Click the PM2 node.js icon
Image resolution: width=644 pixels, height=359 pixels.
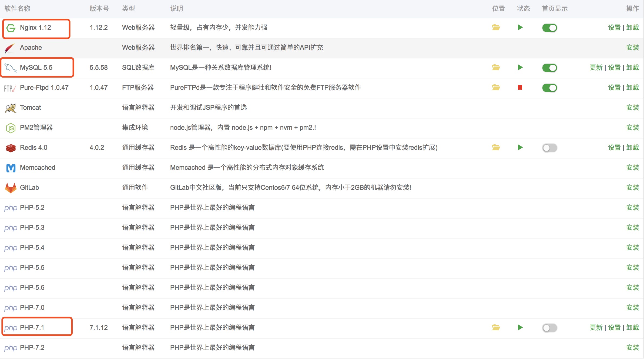(x=11, y=128)
